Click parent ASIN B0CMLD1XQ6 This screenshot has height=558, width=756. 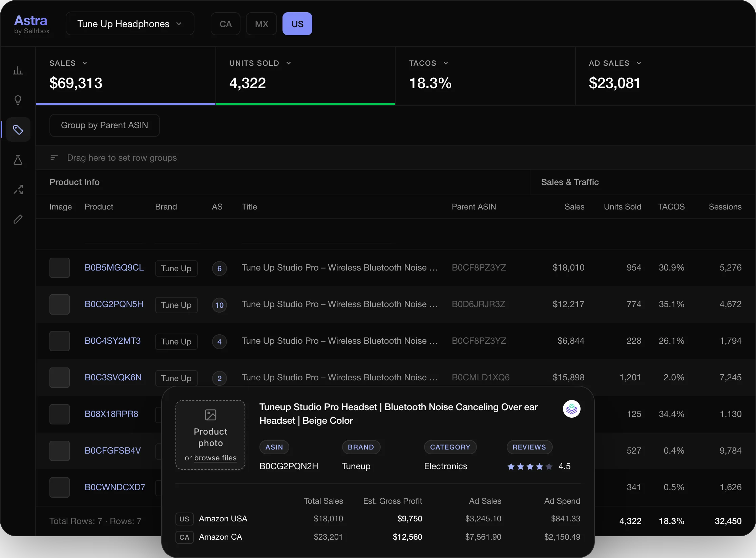[x=481, y=377]
